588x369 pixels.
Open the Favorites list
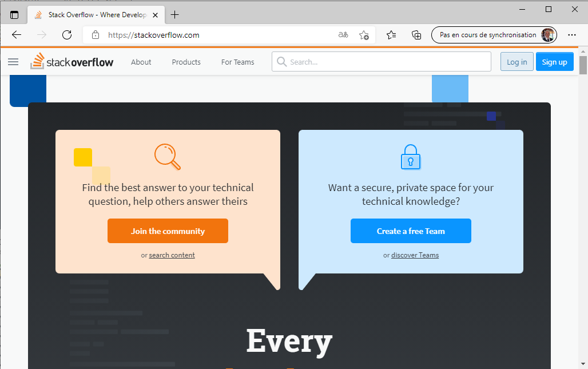391,35
